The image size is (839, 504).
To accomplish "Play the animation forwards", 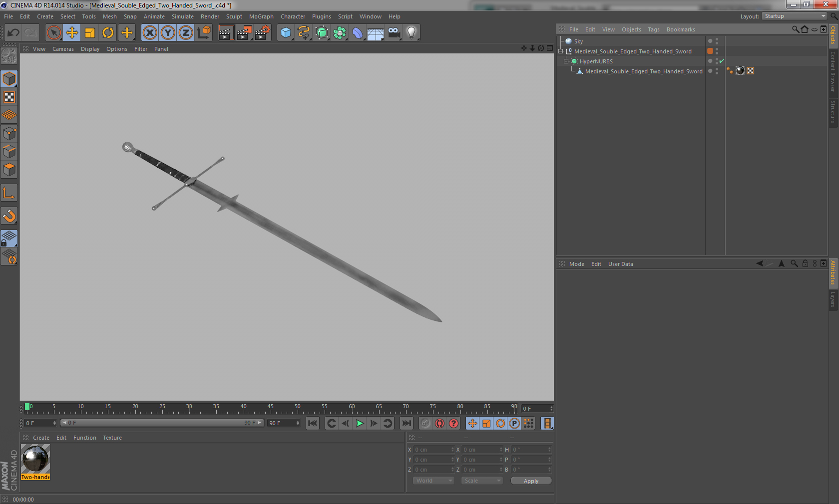I will [x=360, y=423].
